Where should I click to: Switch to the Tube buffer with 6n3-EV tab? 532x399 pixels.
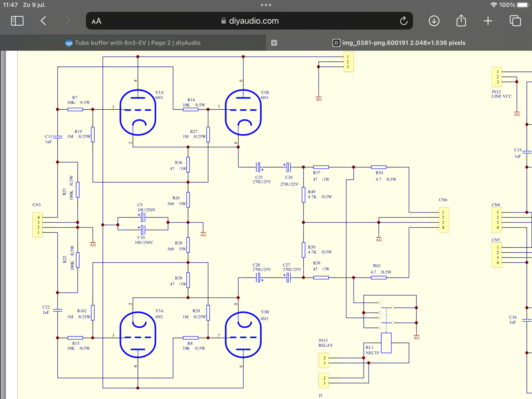[133, 43]
